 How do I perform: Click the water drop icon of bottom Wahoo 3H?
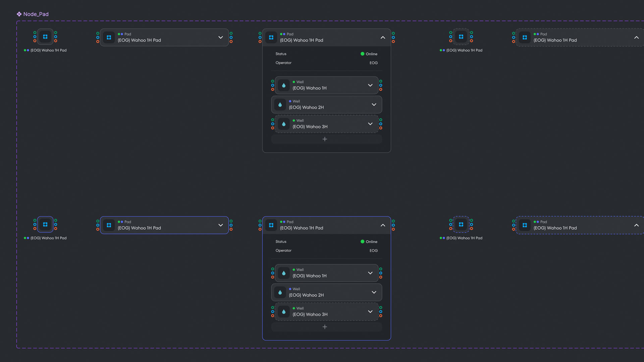[x=284, y=312]
